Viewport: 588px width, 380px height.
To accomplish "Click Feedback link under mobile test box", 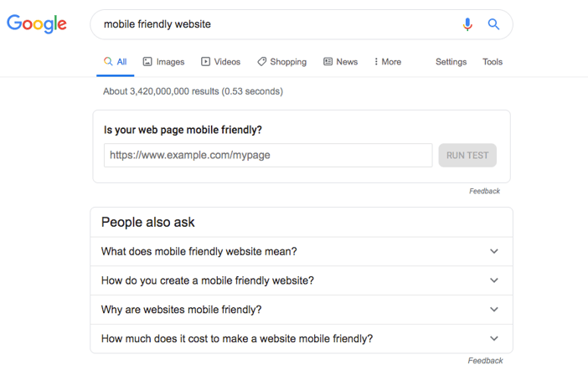I will [484, 192].
